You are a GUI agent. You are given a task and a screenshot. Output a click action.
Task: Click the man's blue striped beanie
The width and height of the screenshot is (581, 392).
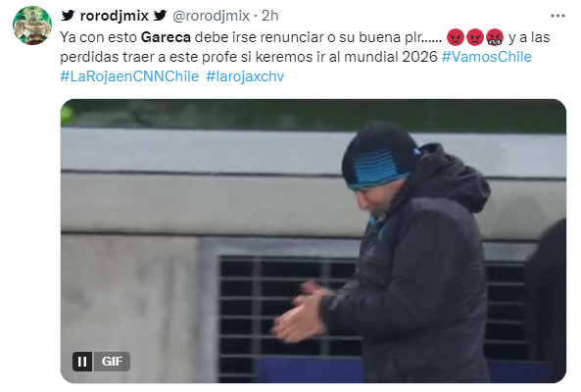click(380, 156)
